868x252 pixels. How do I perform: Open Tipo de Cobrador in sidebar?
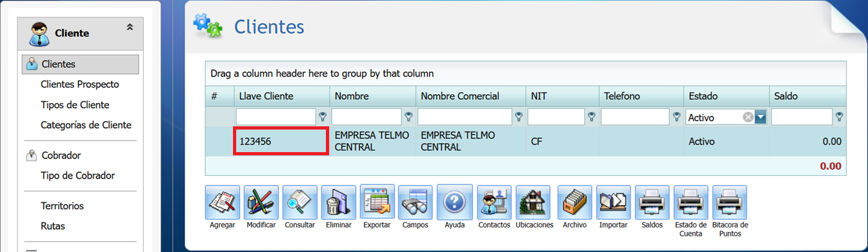[77, 175]
